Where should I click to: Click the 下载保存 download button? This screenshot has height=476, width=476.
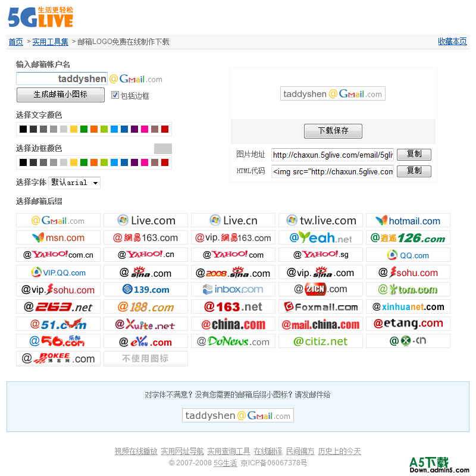(333, 131)
